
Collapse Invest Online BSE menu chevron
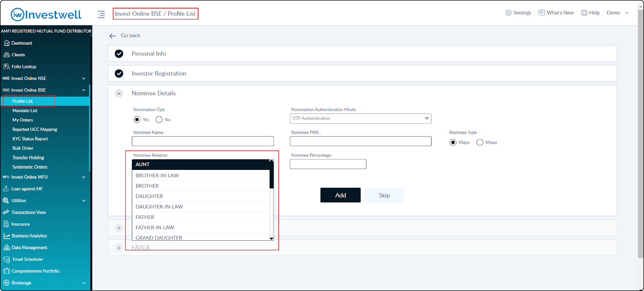pyautogui.click(x=84, y=90)
